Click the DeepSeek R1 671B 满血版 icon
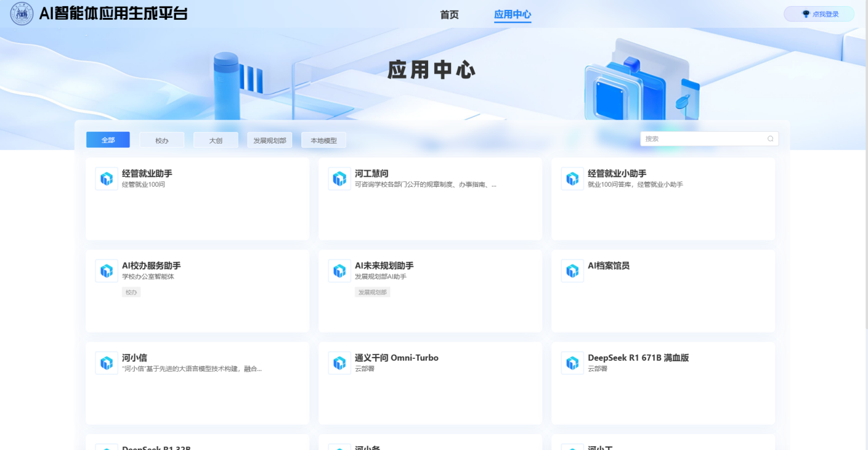This screenshot has width=868, height=450. (572, 362)
